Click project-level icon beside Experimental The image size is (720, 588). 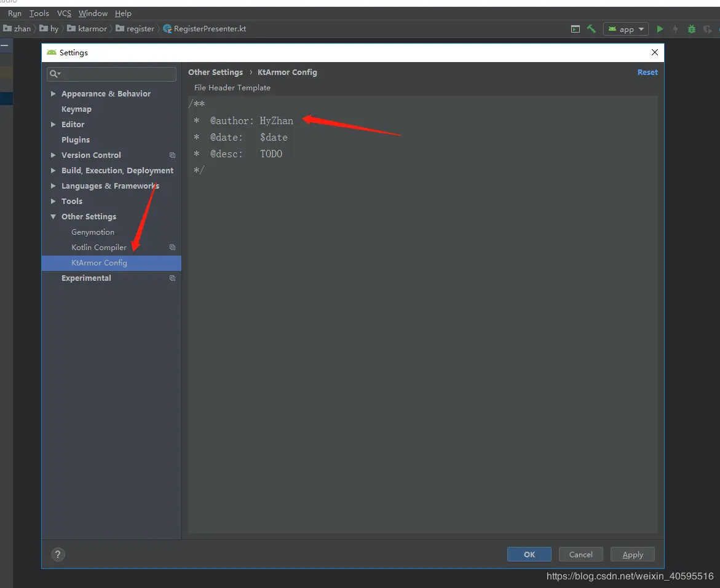172,278
